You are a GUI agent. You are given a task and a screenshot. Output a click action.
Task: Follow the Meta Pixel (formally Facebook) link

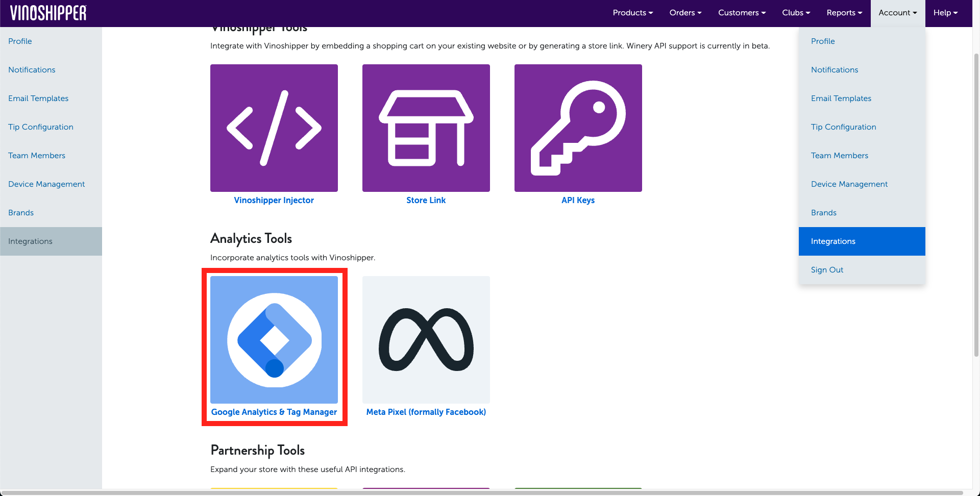[x=426, y=412]
